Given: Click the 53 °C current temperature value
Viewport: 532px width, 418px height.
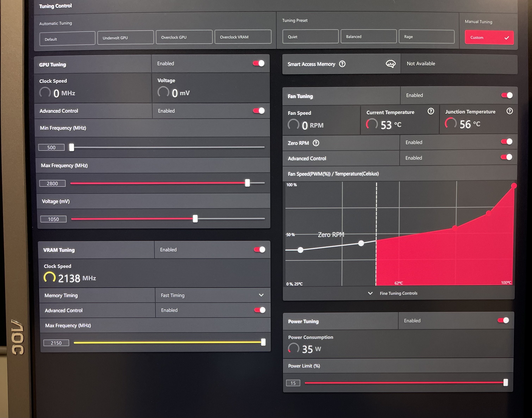Looking at the screenshot, I should pyautogui.click(x=391, y=125).
